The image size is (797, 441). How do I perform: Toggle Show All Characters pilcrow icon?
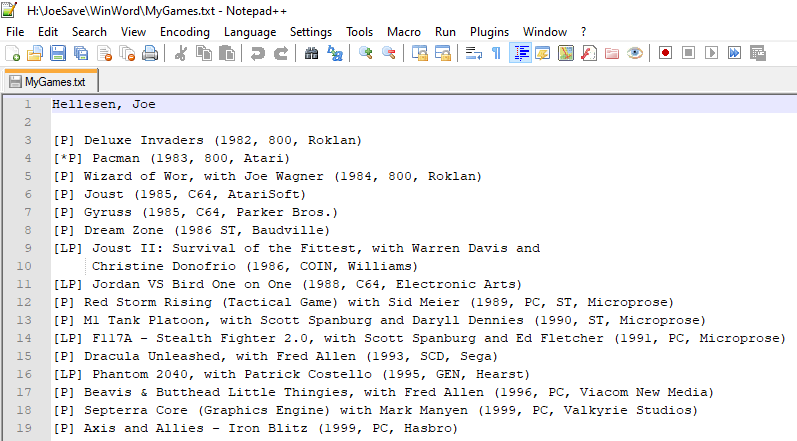tap(497, 53)
